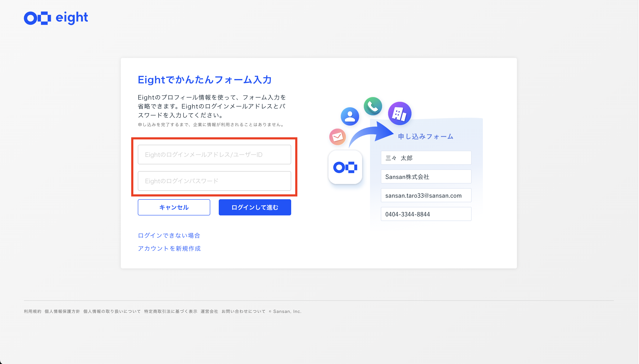Open the ログインできない場合 link

169,235
